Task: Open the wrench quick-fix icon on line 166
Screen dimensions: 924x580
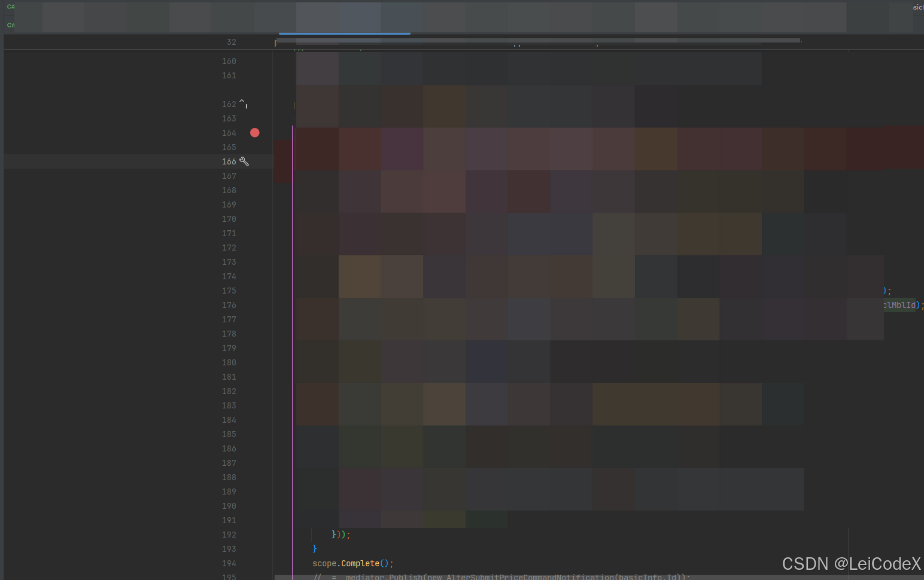Action: pyautogui.click(x=244, y=161)
